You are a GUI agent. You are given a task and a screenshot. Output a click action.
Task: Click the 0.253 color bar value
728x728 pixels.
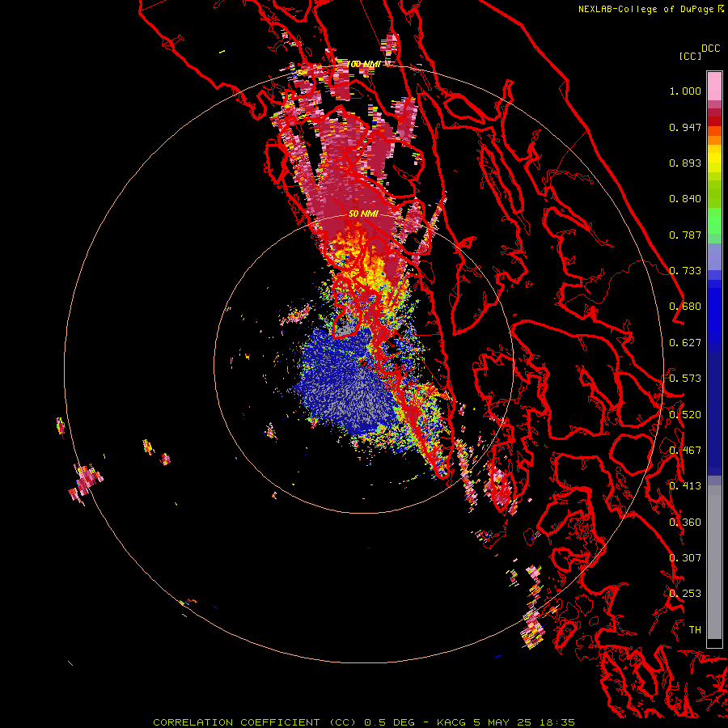(x=685, y=594)
